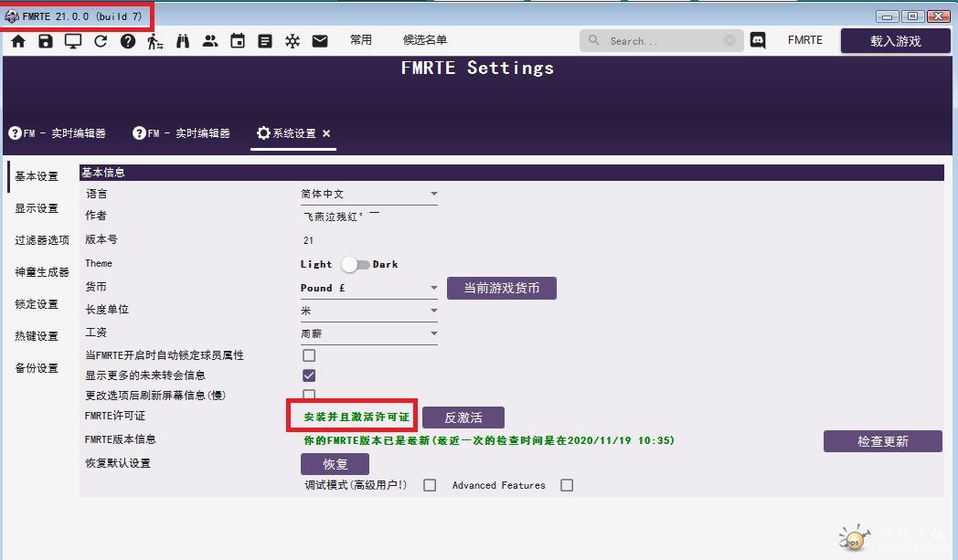Select 神童生成器 in sidebar

[42, 271]
